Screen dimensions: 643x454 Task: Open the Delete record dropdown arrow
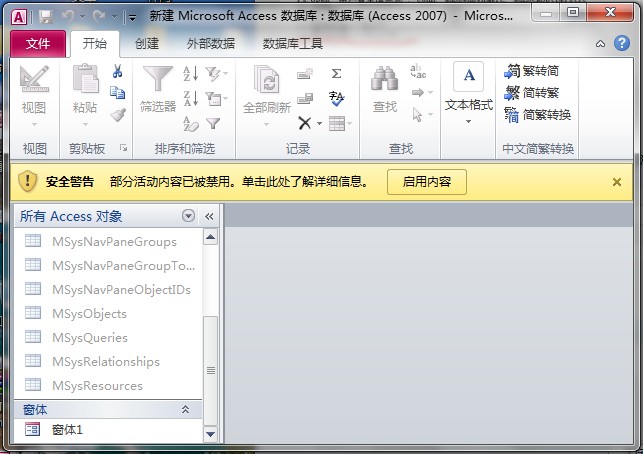pos(319,123)
